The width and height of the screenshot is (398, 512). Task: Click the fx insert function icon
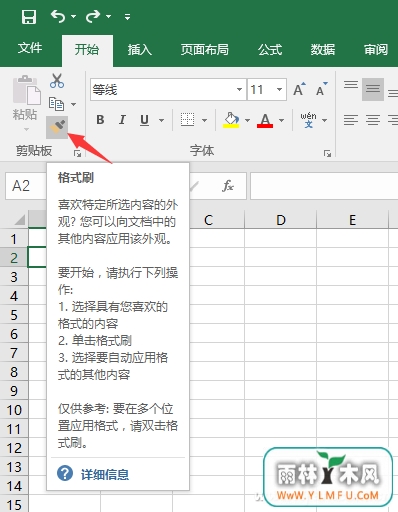coord(228,186)
